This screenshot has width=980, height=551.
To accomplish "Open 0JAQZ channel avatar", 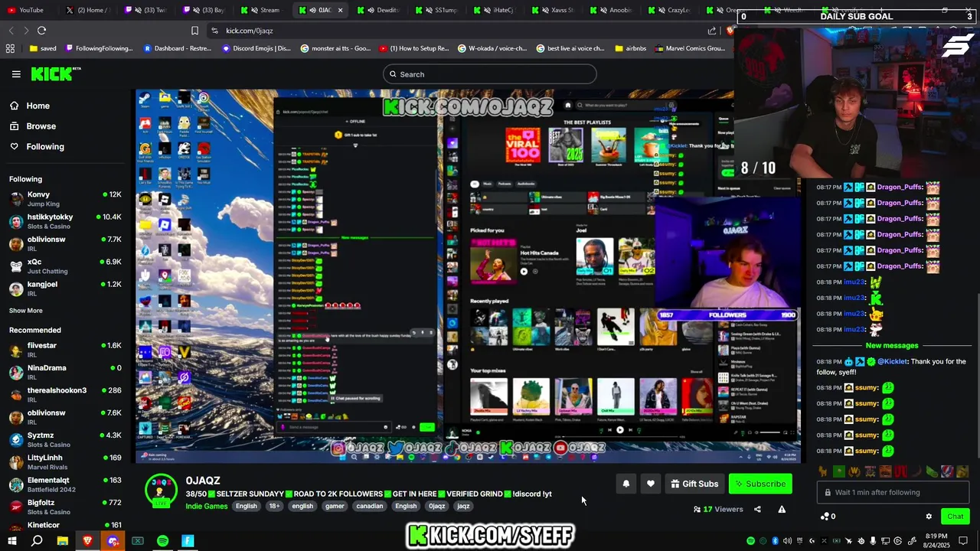I will 162,491.
